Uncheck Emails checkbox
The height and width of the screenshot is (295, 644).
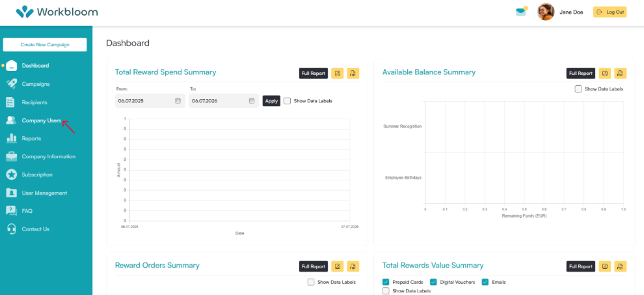[x=485, y=282]
